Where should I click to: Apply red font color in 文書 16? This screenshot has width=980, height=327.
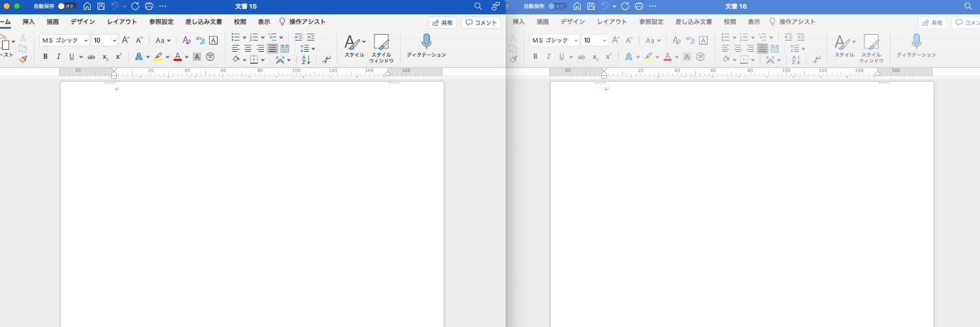pyautogui.click(x=667, y=57)
